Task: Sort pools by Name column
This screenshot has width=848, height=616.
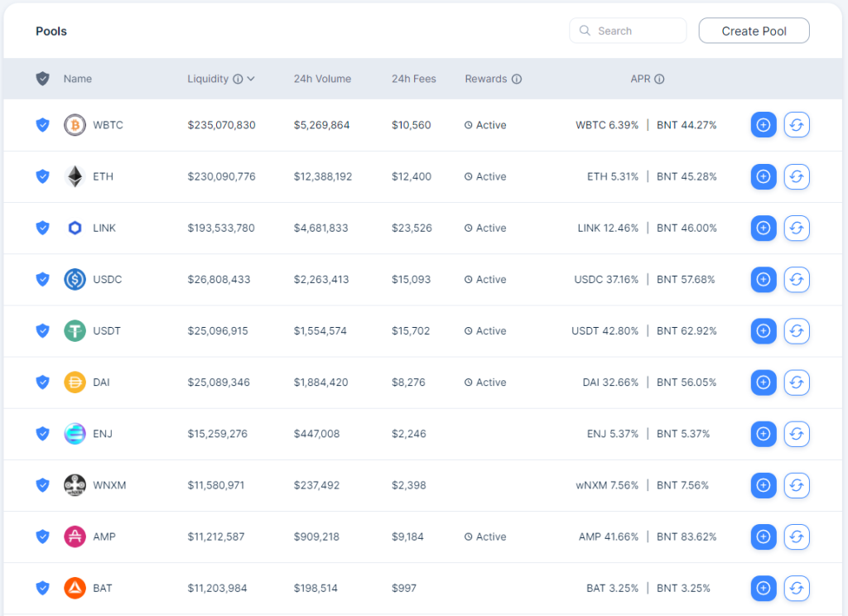Action: [77, 79]
